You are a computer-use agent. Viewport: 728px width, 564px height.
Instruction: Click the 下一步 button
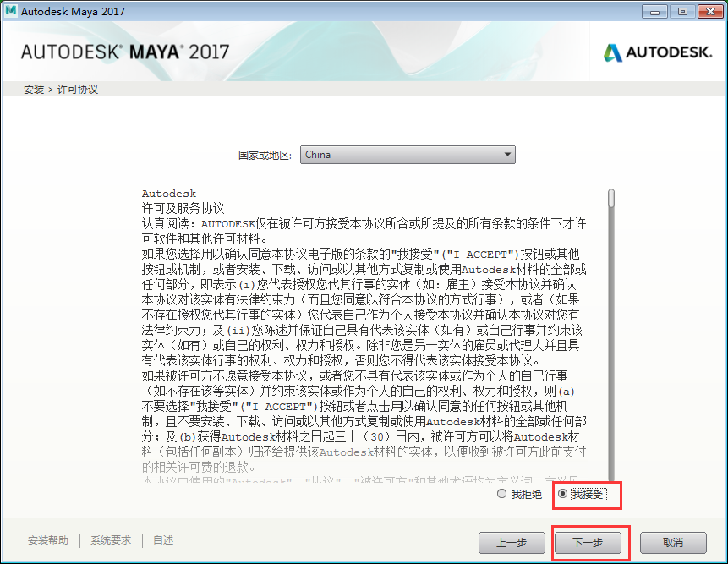588,543
